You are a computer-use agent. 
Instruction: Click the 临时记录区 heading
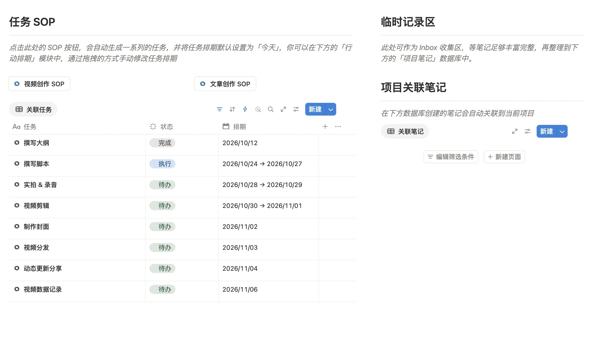[x=408, y=22]
